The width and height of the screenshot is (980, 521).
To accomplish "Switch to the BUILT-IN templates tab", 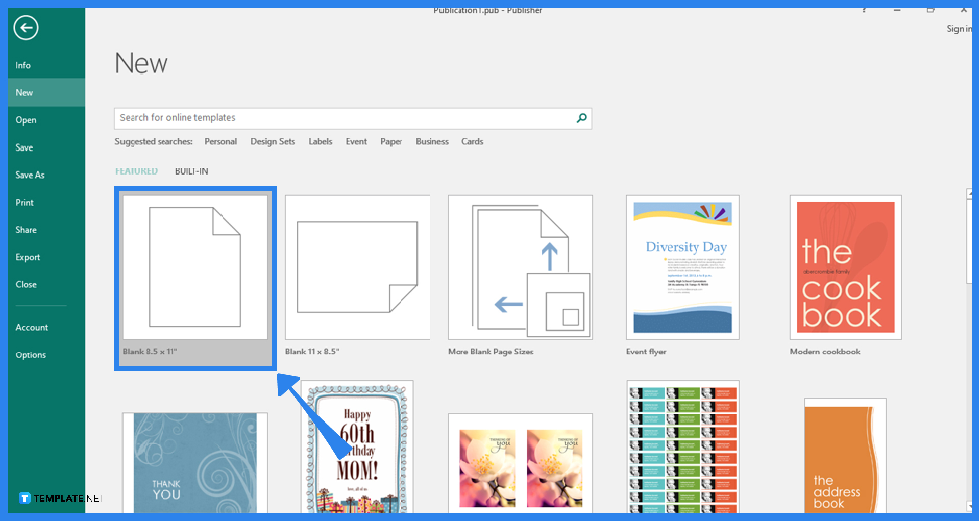I will click(x=191, y=171).
